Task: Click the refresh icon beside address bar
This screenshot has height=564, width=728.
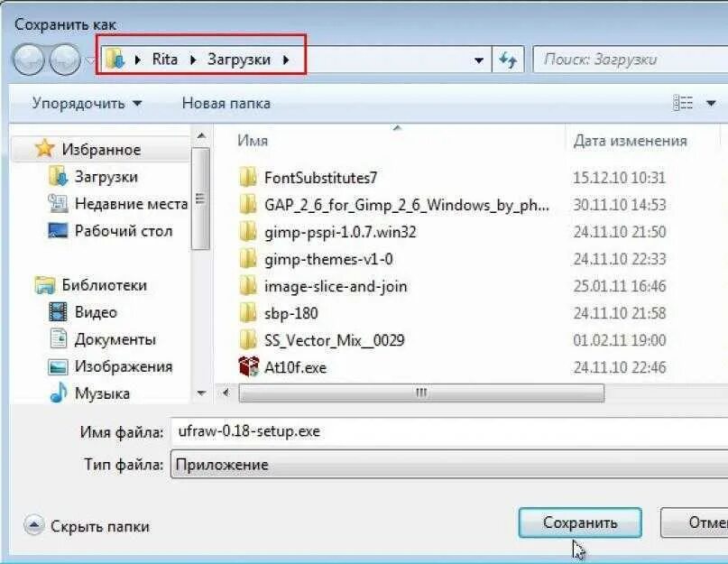Action: [x=508, y=60]
